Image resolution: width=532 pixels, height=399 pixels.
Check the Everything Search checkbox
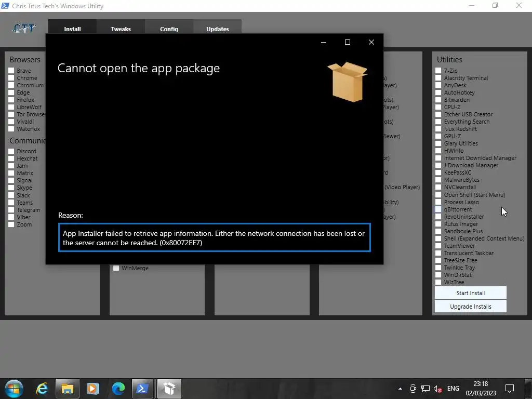(x=438, y=122)
